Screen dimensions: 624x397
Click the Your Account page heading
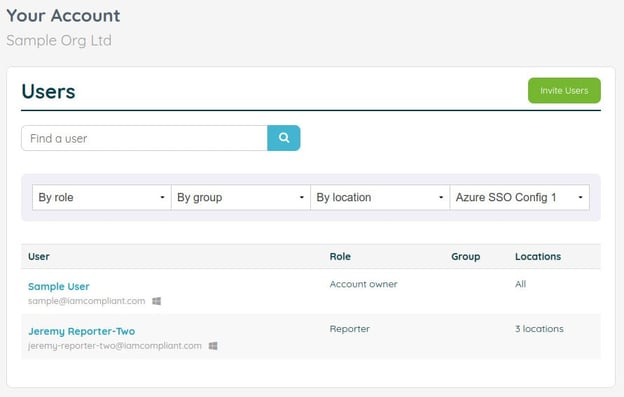[x=63, y=16]
